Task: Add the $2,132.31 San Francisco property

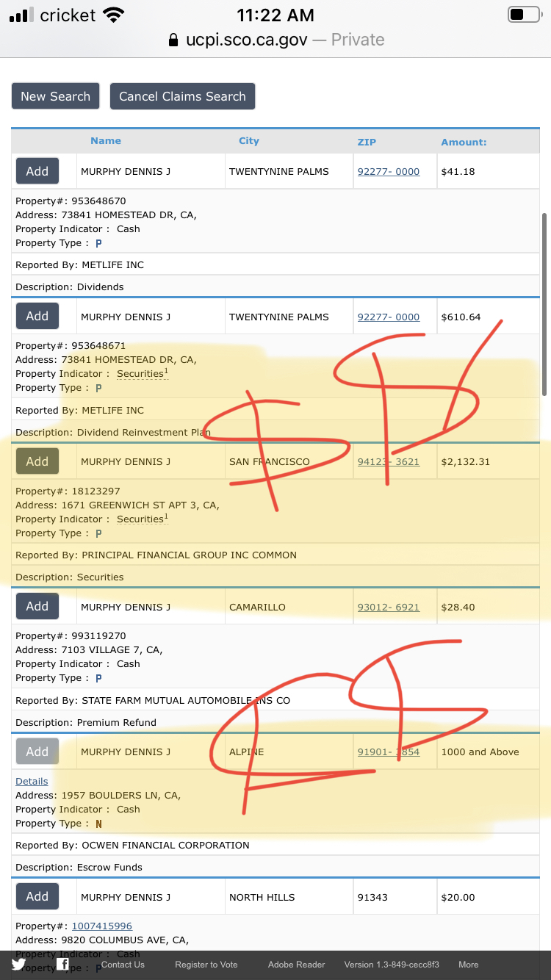Action: coord(37,461)
